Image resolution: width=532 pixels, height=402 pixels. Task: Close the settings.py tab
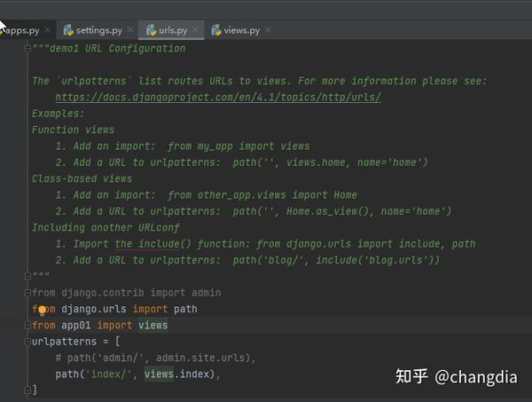130,30
